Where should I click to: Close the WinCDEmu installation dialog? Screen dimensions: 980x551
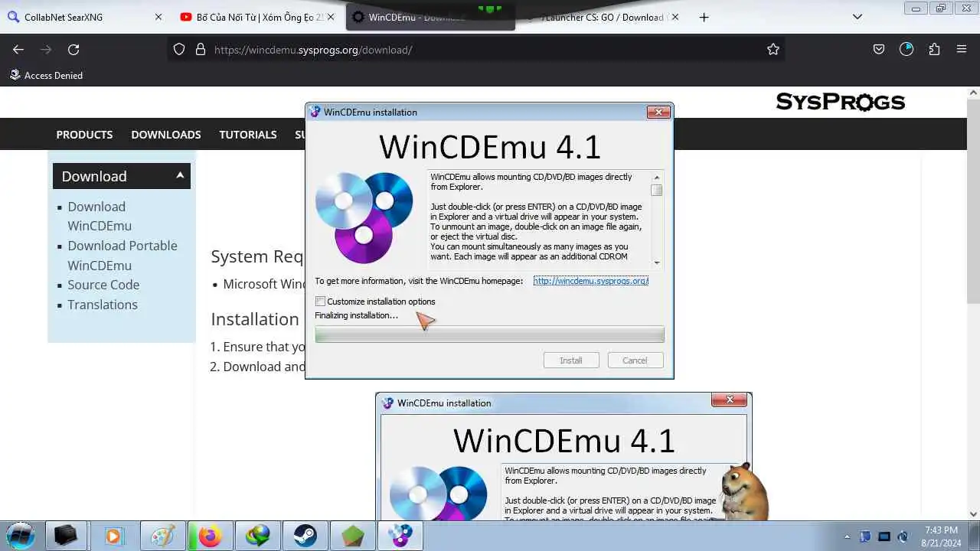point(658,112)
